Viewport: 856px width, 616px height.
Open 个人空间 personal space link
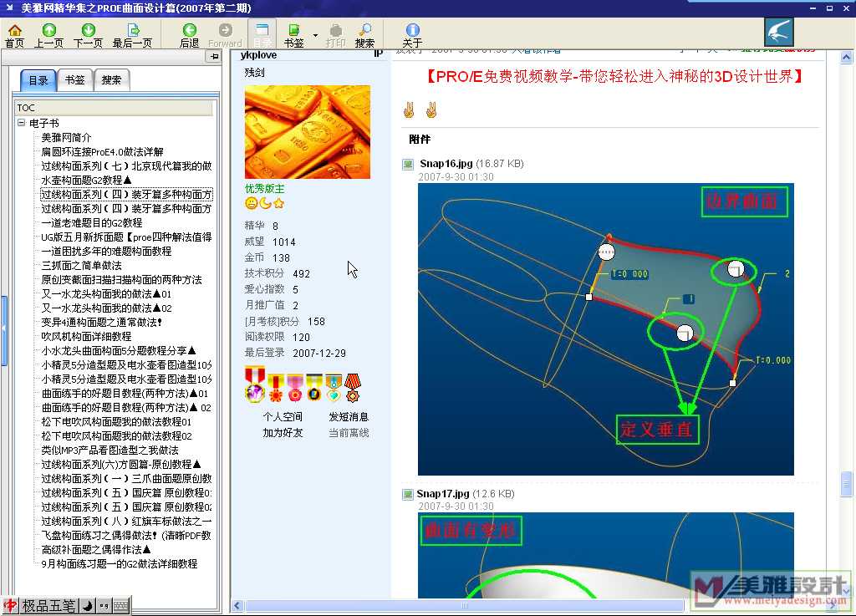[283, 417]
